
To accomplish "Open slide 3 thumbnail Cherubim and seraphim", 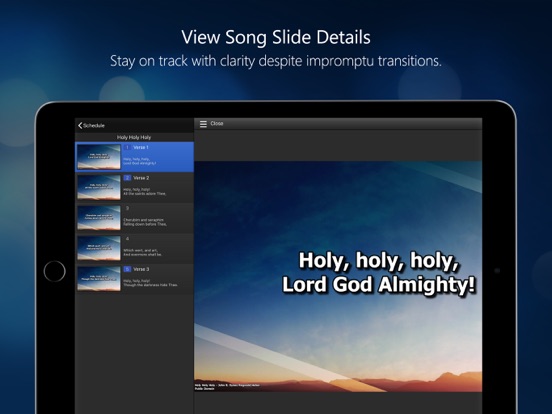I will point(99,218).
